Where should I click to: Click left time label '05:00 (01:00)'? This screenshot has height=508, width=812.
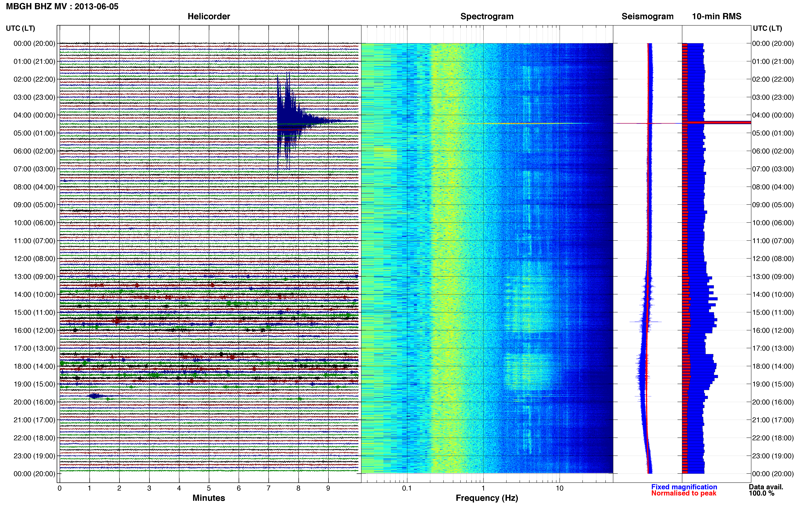tap(34, 133)
